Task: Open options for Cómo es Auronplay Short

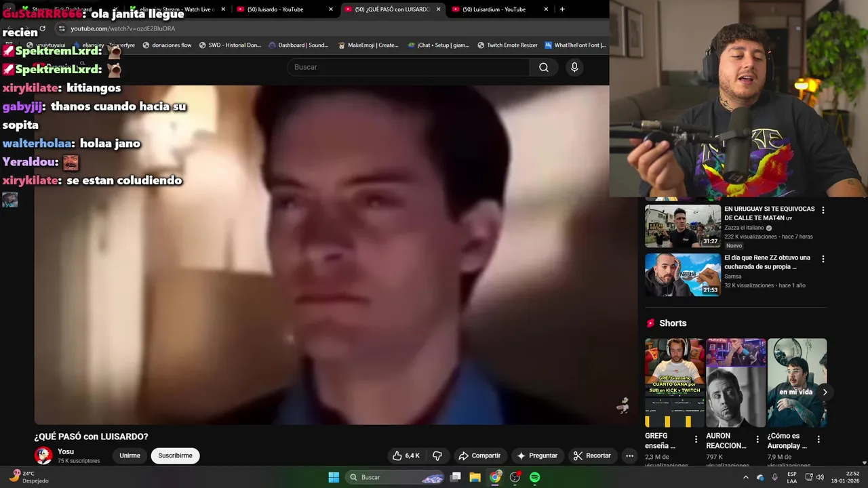Action: point(818,439)
